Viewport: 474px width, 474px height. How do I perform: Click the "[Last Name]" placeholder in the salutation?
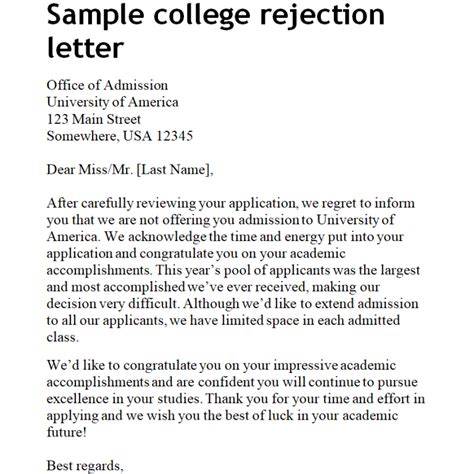click(x=175, y=170)
